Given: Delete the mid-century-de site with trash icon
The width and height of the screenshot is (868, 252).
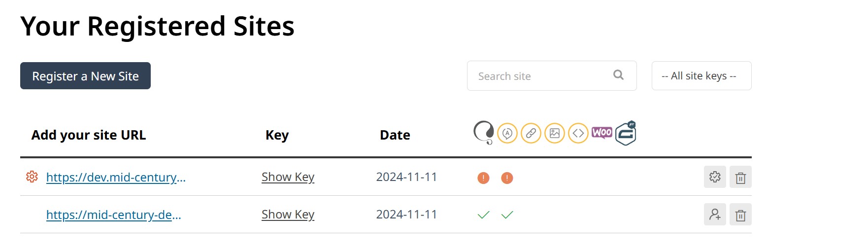Looking at the screenshot, I should (740, 215).
